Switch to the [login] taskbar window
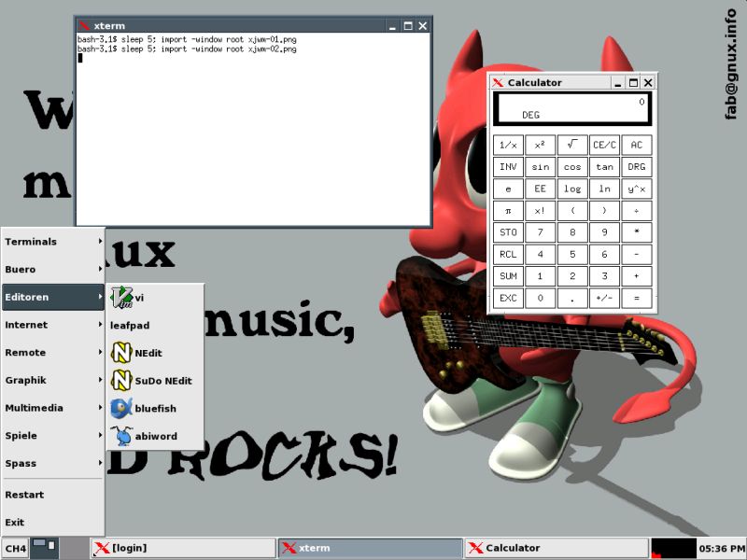Image resolution: width=747 pixels, height=560 pixels. [183, 548]
